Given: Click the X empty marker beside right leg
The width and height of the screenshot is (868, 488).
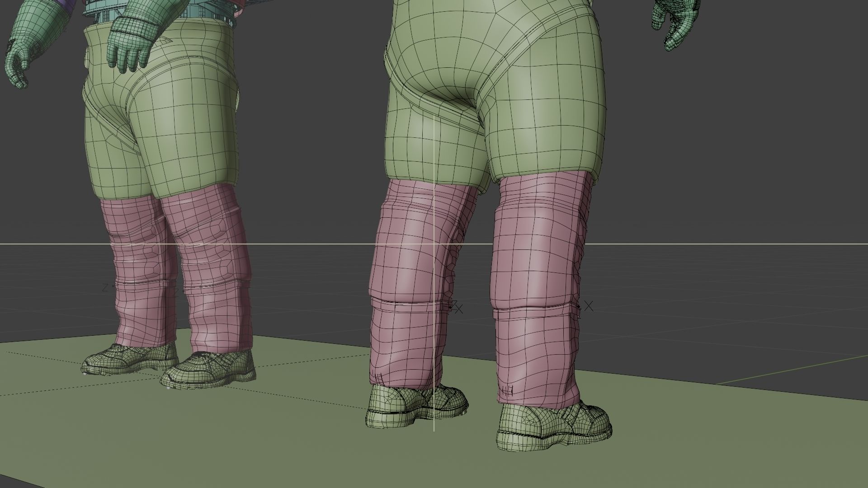Looking at the screenshot, I should click(x=589, y=306).
